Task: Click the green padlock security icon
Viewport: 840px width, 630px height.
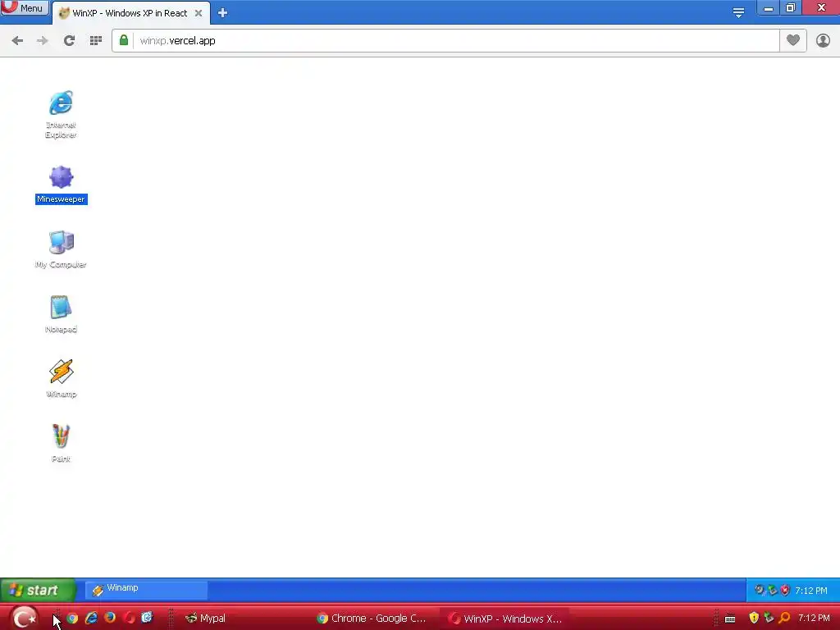Action: 124,41
